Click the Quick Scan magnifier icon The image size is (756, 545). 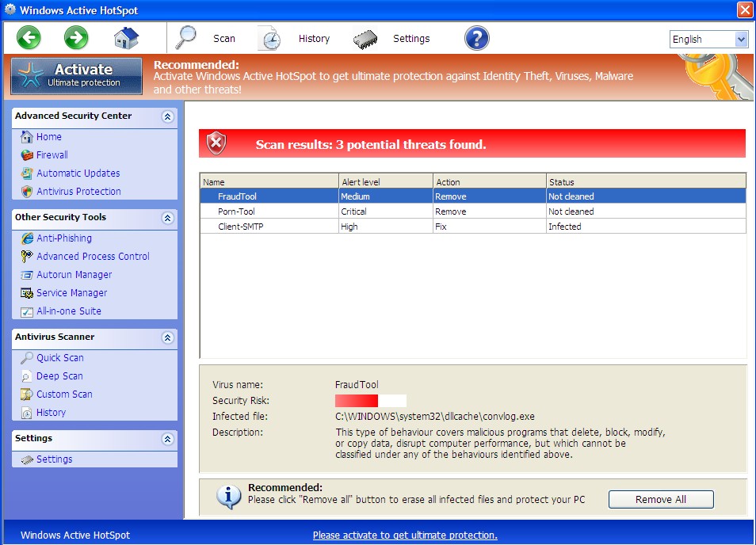pyautogui.click(x=27, y=357)
